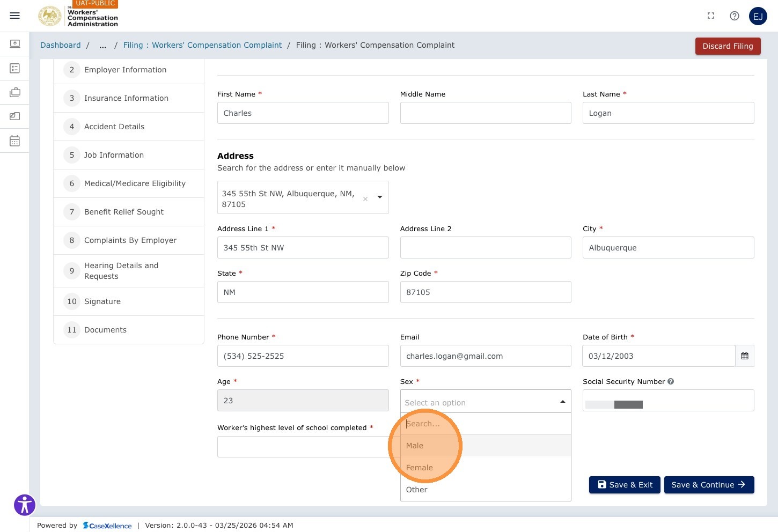Collapse the Sex dropdown arrow
The width and height of the screenshot is (778, 532).
point(562,402)
